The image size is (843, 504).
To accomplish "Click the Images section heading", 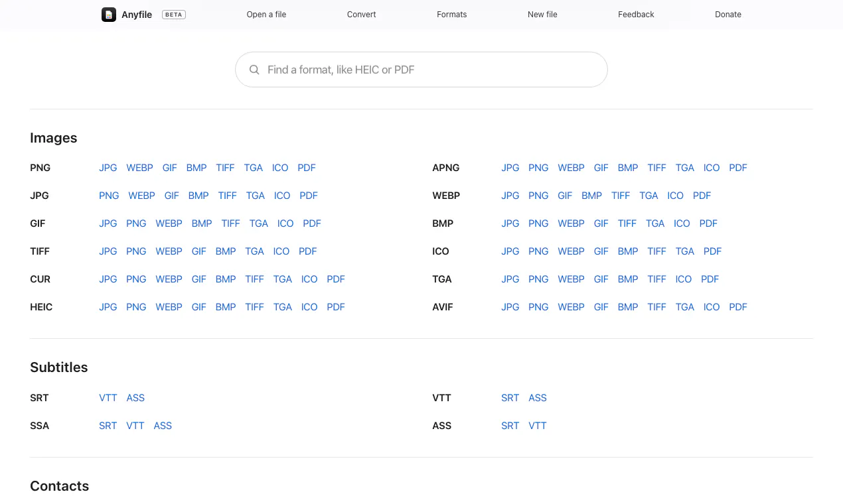I will (54, 138).
